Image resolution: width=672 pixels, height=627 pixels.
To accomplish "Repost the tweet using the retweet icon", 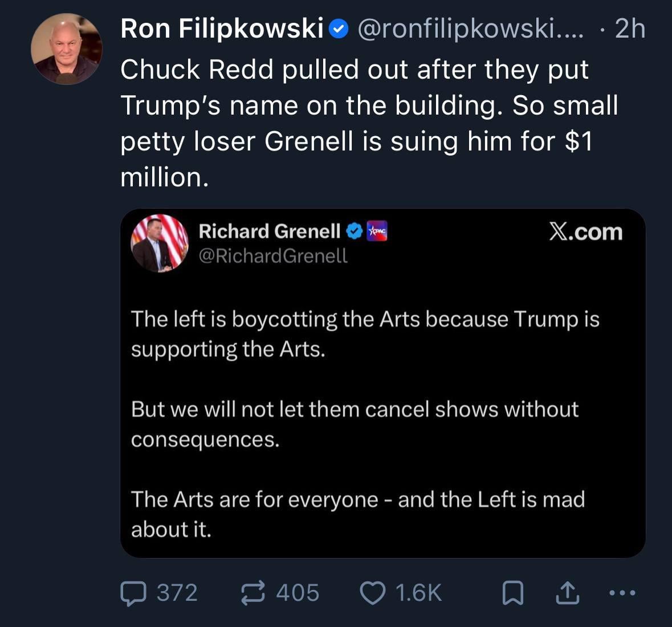I will [x=253, y=593].
